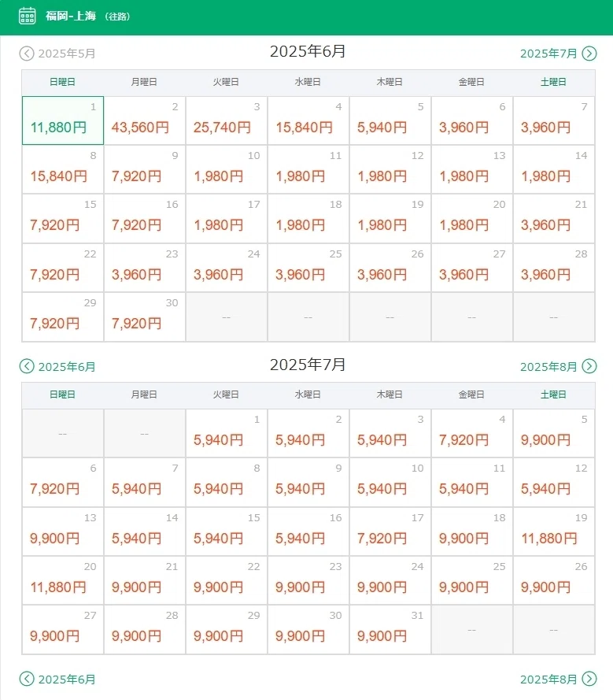The height and width of the screenshot is (700, 613).
Task: Click the right arrow icon next to 2025年8月 above July
Action: (589, 366)
